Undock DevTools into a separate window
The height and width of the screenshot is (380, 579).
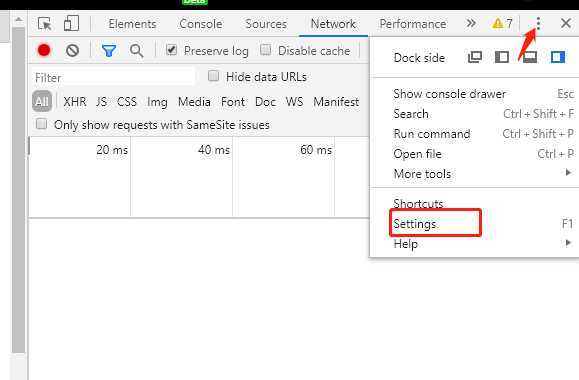[x=474, y=57]
